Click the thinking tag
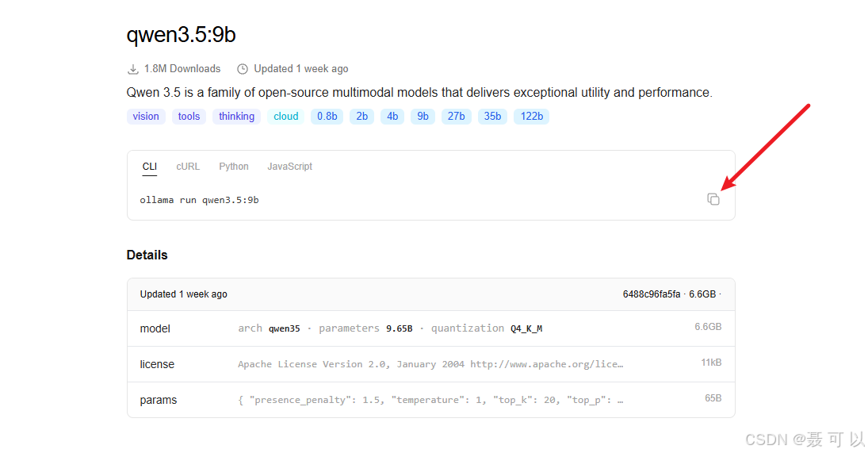Screen dimensions: 868x453 [236, 117]
